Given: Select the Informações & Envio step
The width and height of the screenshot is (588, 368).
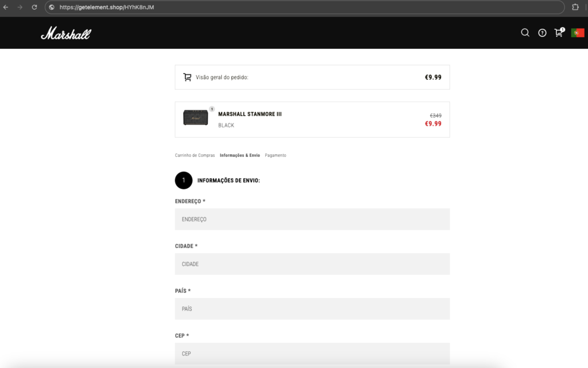Looking at the screenshot, I should [239, 155].
